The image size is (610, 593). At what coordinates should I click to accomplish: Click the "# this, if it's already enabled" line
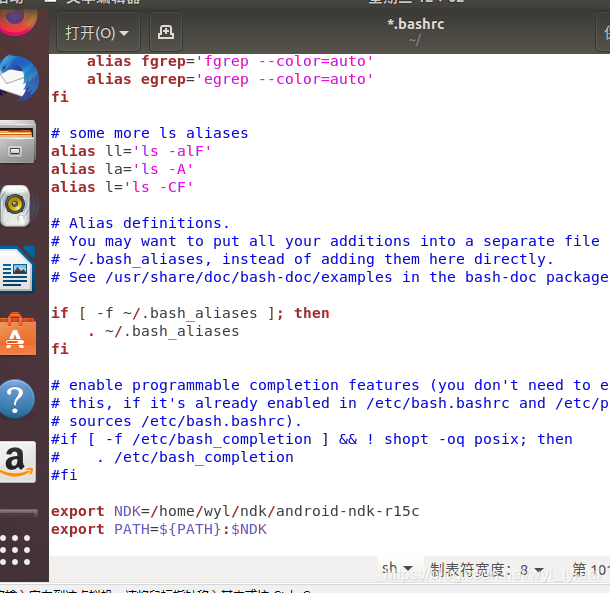click(x=330, y=403)
